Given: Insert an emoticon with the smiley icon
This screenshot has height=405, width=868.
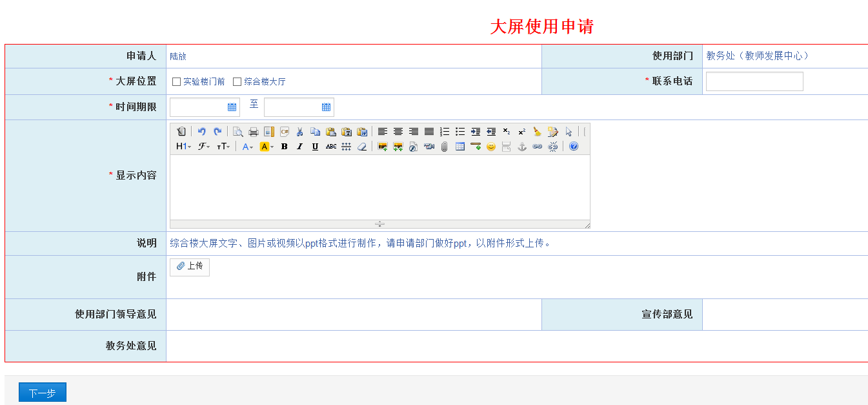Looking at the screenshot, I should click(x=491, y=147).
